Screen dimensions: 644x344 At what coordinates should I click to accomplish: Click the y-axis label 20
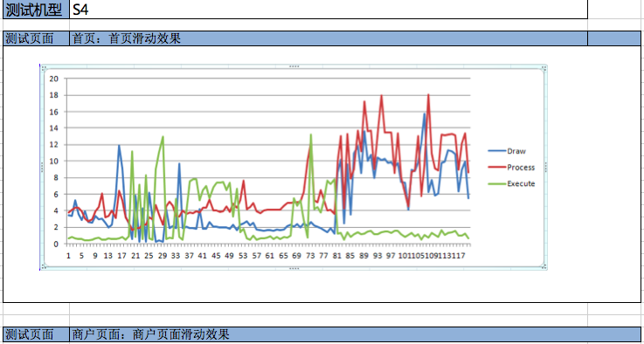tap(54, 79)
